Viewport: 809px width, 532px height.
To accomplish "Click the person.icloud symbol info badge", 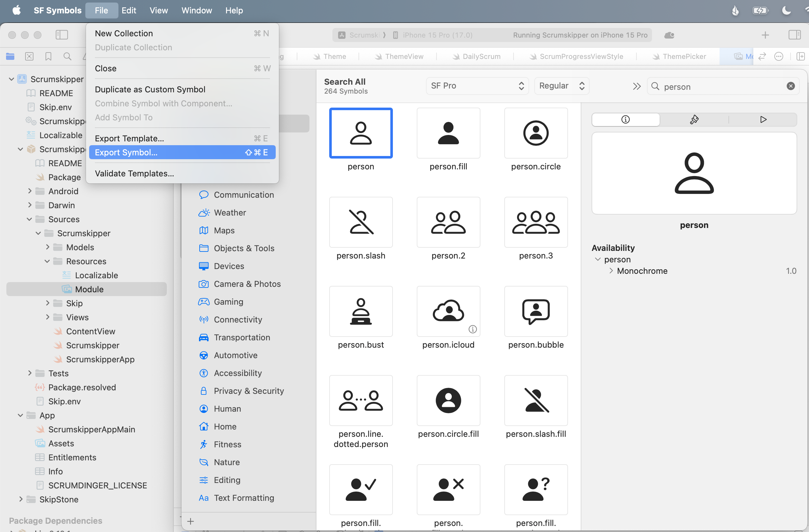I will (472, 329).
